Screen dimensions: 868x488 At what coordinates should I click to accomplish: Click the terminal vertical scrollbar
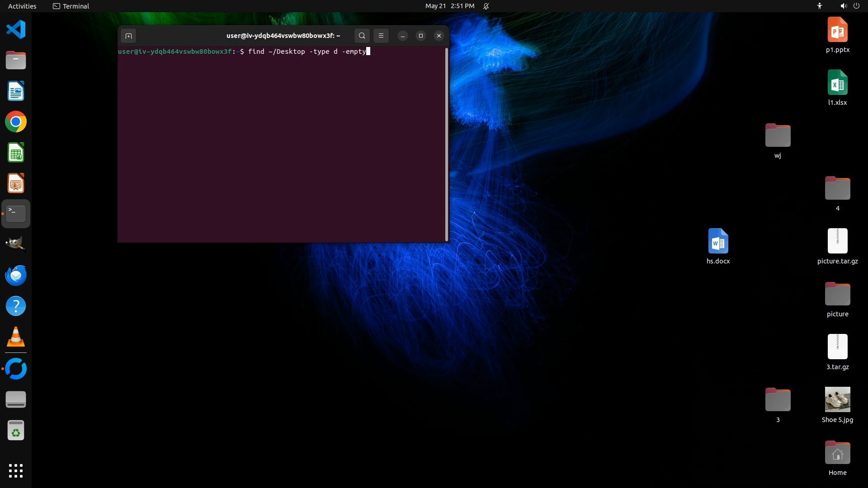pos(447,145)
